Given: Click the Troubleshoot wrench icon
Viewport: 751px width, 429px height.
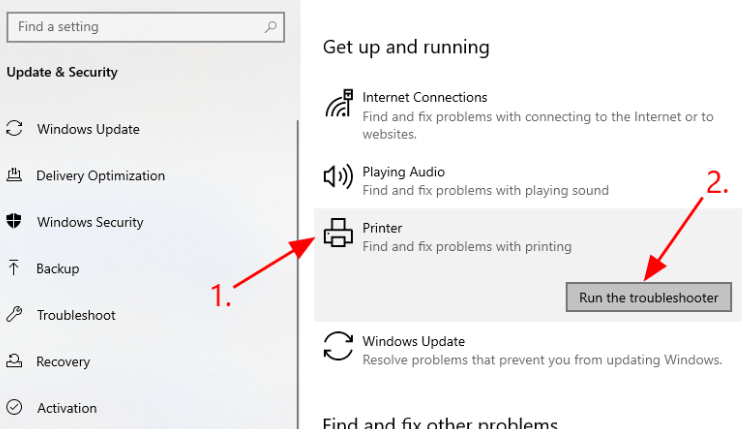Looking at the screenshot, I should pos(15,315).
